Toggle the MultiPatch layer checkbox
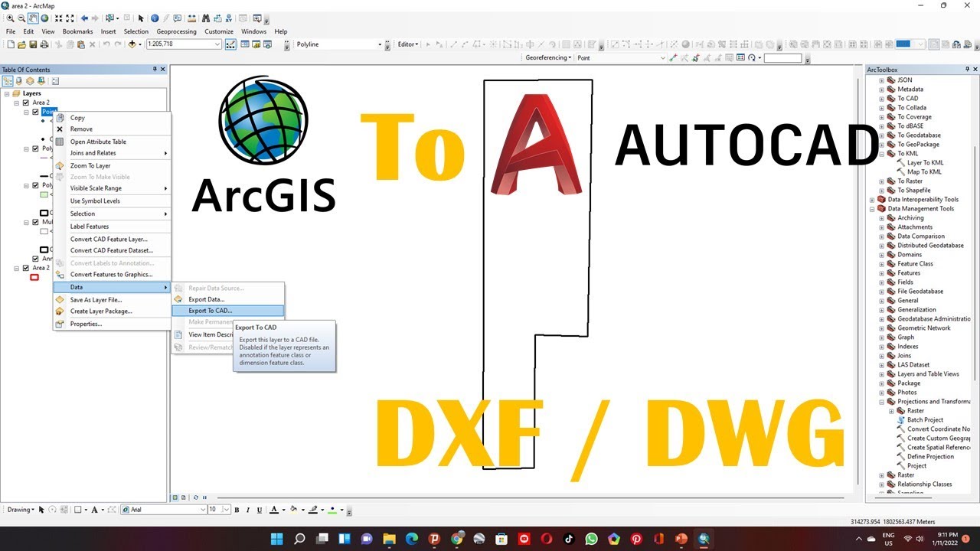Viewport: 980px width, 551px height. tap(35, 222)
